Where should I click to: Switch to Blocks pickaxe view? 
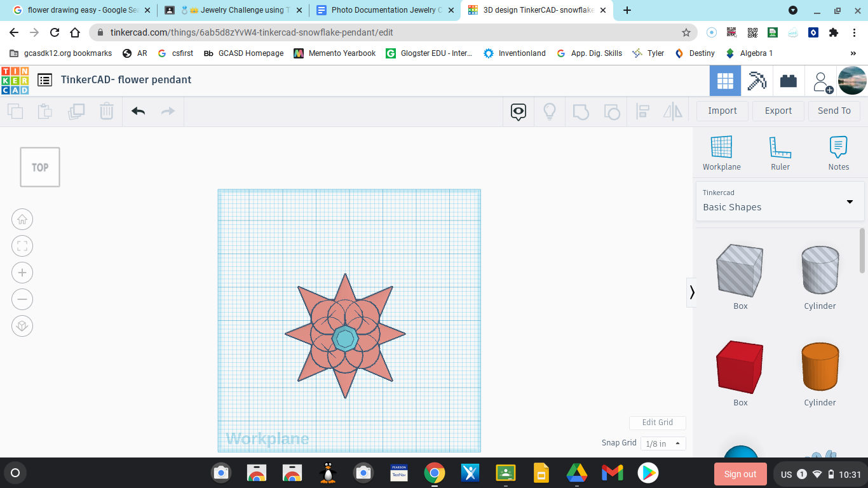pyautogui.click(x=756, y=81)
